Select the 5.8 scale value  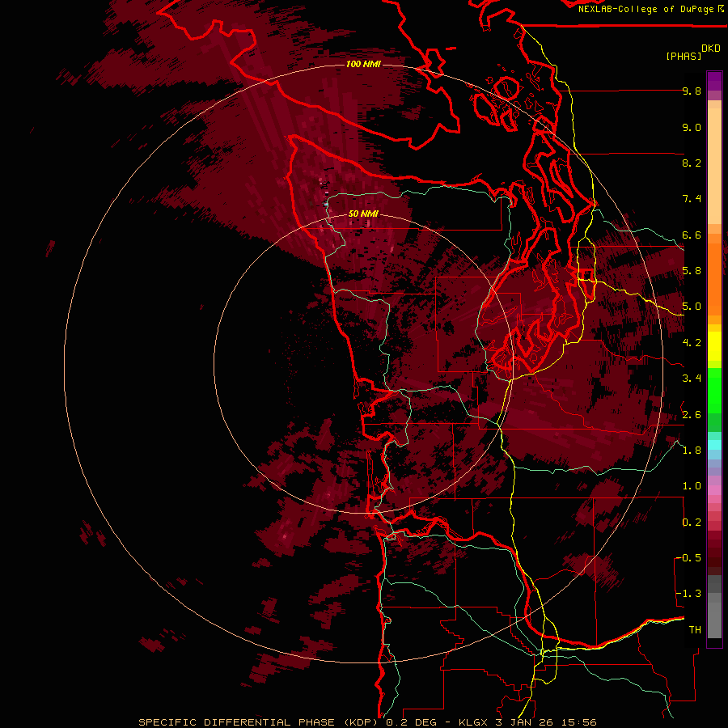click(692, 271)
